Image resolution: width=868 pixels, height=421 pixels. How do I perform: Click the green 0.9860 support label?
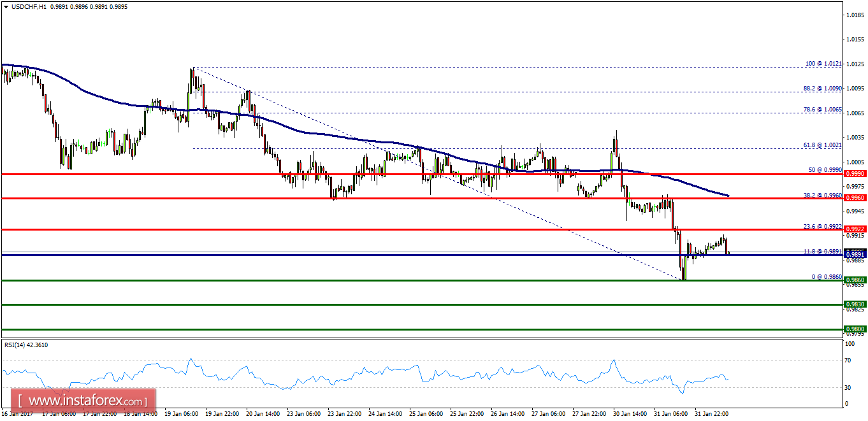pos(854,279)
